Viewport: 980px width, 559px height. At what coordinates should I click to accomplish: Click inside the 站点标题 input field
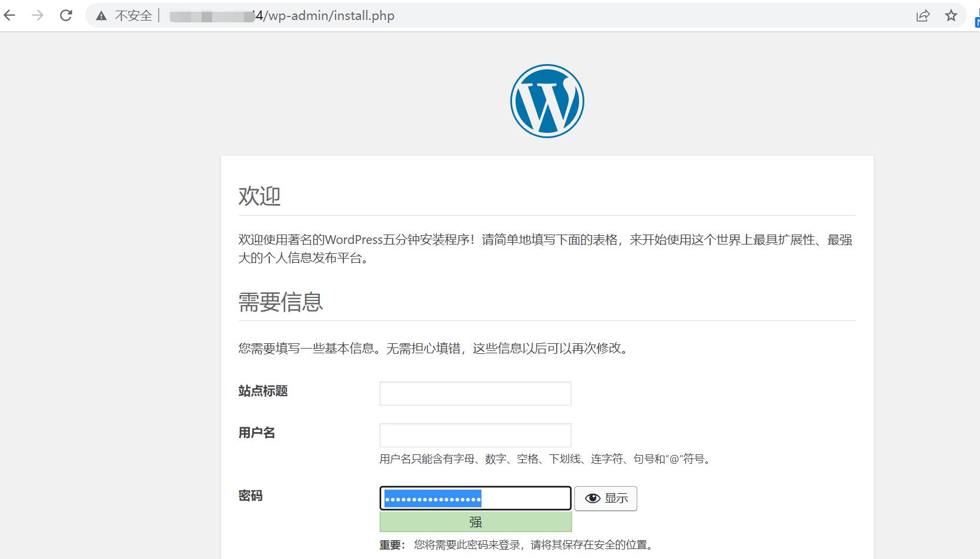coord(475,393)
